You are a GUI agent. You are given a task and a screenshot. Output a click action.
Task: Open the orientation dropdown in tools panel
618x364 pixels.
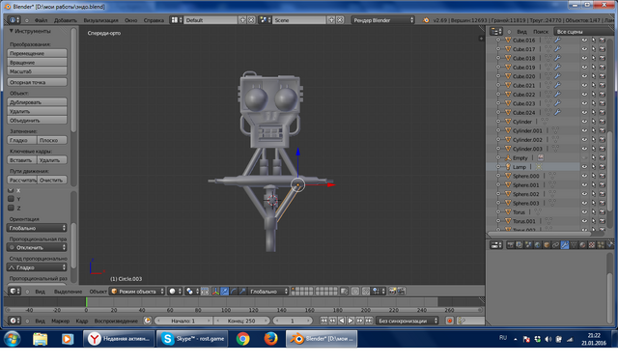[x=37, y=228]
